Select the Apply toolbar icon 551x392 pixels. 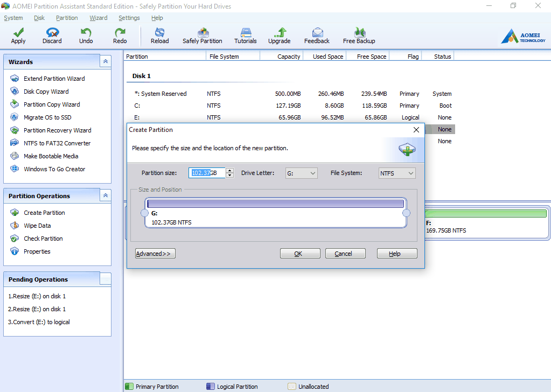coord(18,35)
